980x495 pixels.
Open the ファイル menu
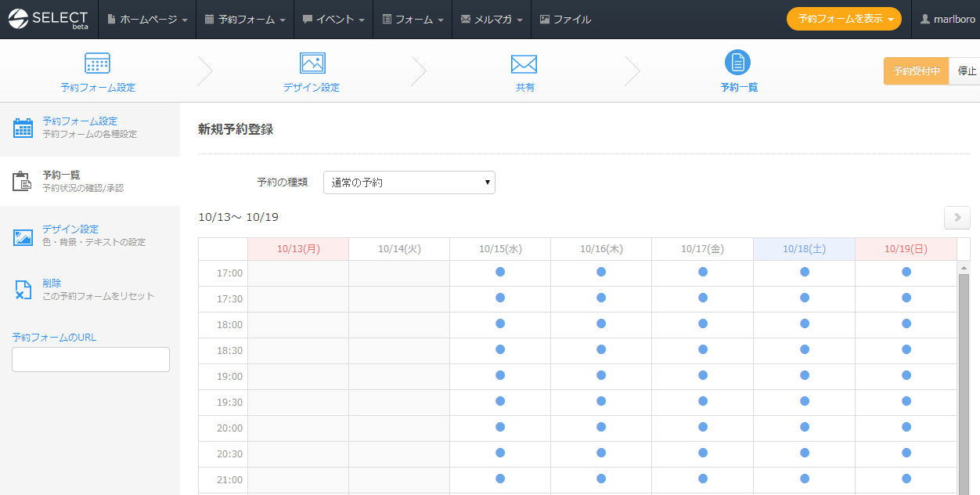point(565,19)
